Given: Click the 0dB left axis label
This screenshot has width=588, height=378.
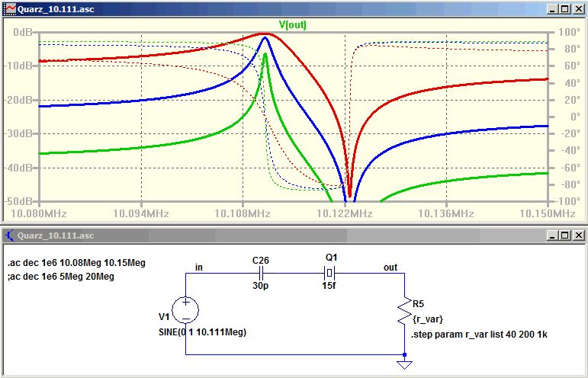Looking at the screenshot, I should point(23,32).
